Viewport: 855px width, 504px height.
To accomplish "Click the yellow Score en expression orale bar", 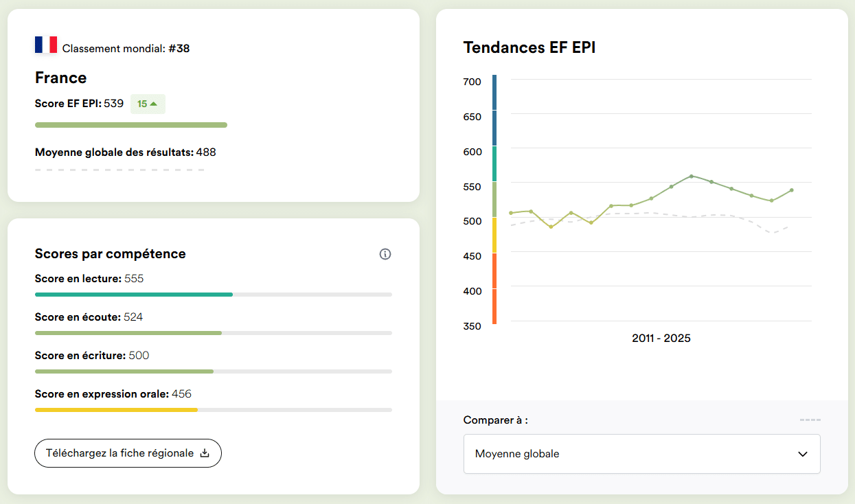I will point(116,410).
